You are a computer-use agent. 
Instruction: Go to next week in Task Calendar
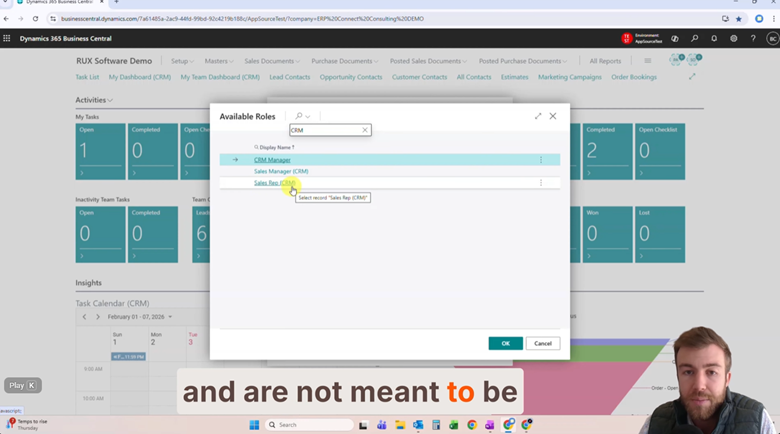tap(98, 317)
